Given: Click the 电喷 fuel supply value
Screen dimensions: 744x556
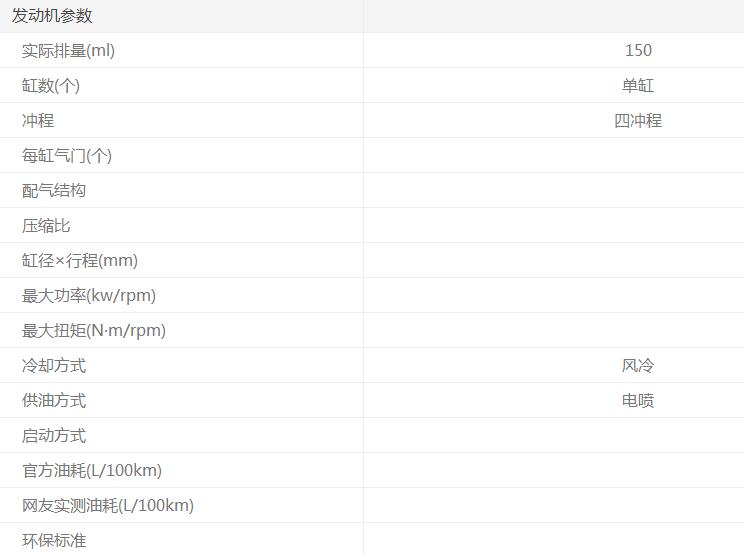Looking at the screenshot, I should [x=638, y=401].
